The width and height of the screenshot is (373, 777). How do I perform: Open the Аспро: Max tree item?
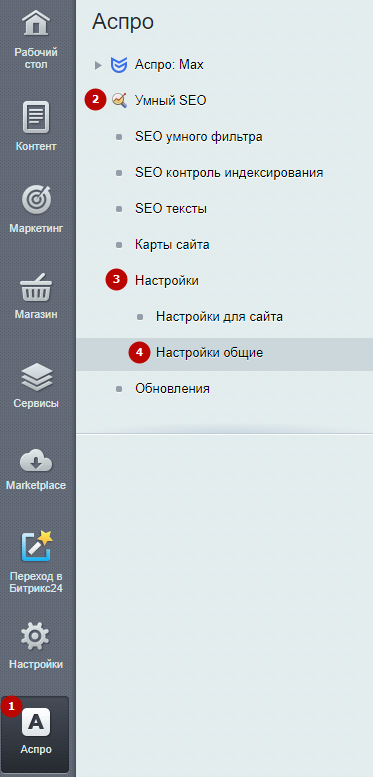(169, 65)
